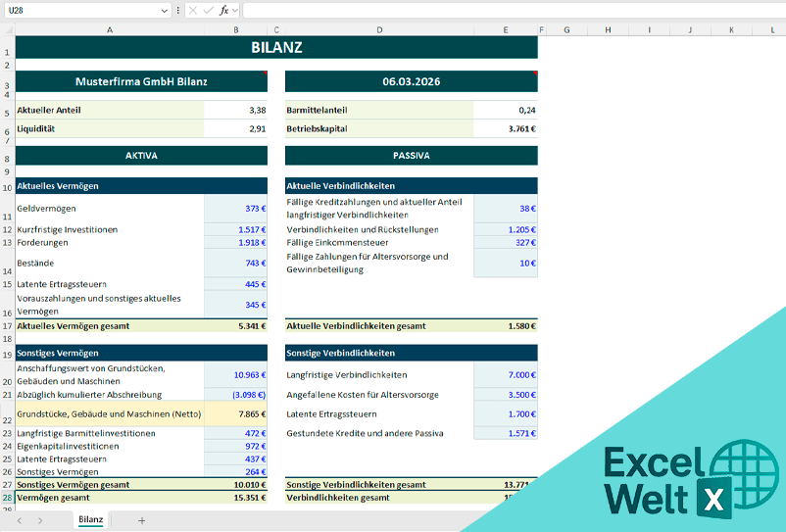Select the Geldvermögen value 373 € cell
The height and width of the screenshot is (532, 786).
(235, 209)
